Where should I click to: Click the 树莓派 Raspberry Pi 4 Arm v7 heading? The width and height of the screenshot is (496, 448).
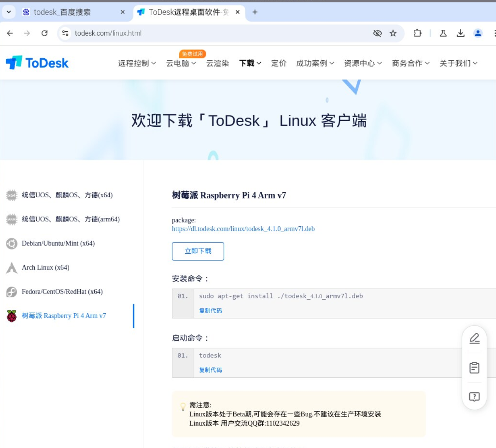pos(229,195)
